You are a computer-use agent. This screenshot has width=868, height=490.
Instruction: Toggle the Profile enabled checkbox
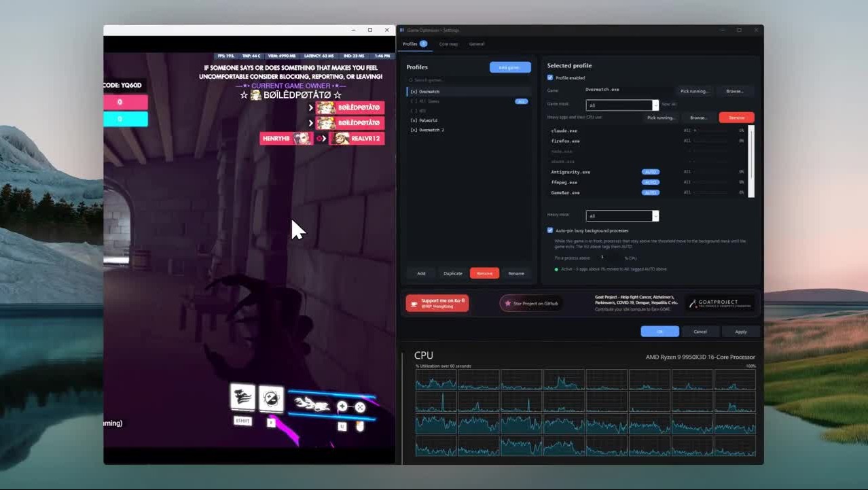coord(550,77)
